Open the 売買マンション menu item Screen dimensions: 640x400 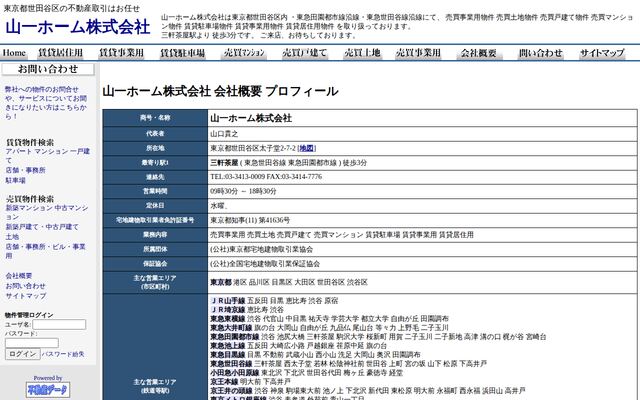[244, 53]
